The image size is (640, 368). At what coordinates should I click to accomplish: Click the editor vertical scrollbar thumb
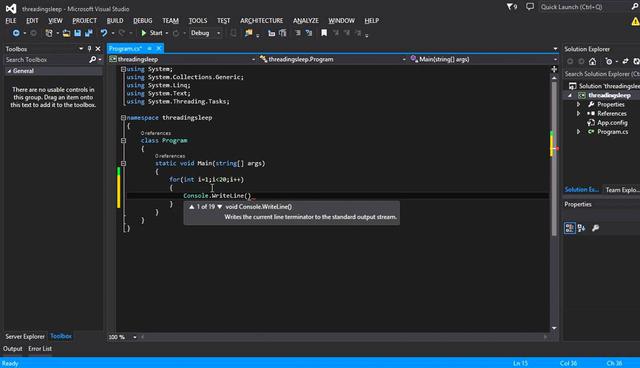(x=554, y=159)
